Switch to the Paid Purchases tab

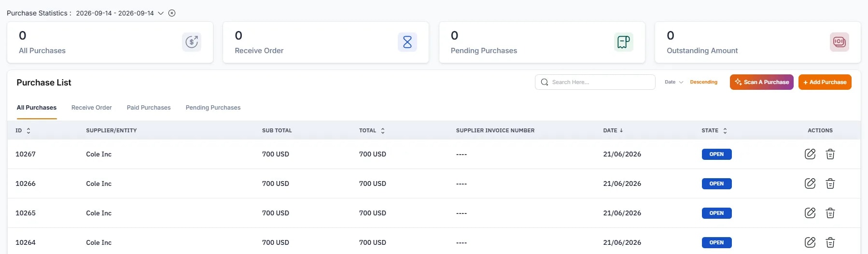[x=149, y=108]
